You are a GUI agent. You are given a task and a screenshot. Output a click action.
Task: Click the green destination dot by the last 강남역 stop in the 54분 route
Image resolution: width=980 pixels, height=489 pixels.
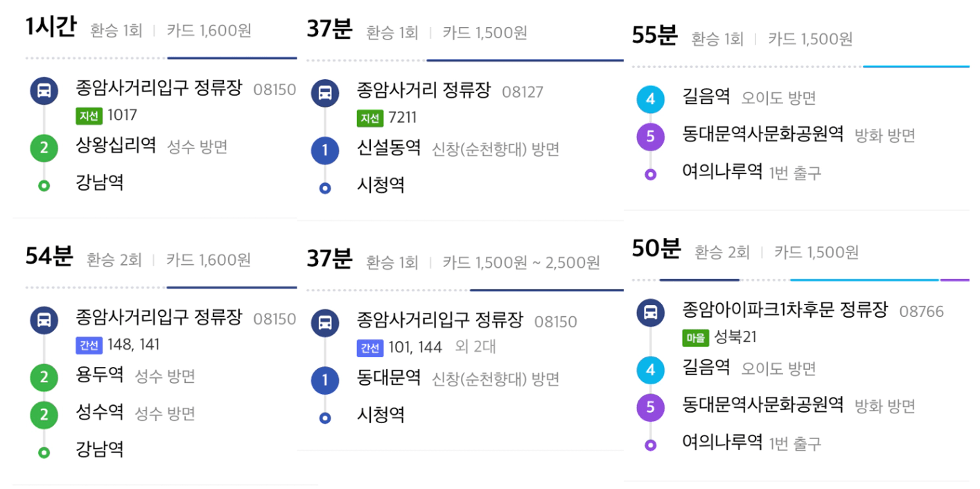point(44,452)
